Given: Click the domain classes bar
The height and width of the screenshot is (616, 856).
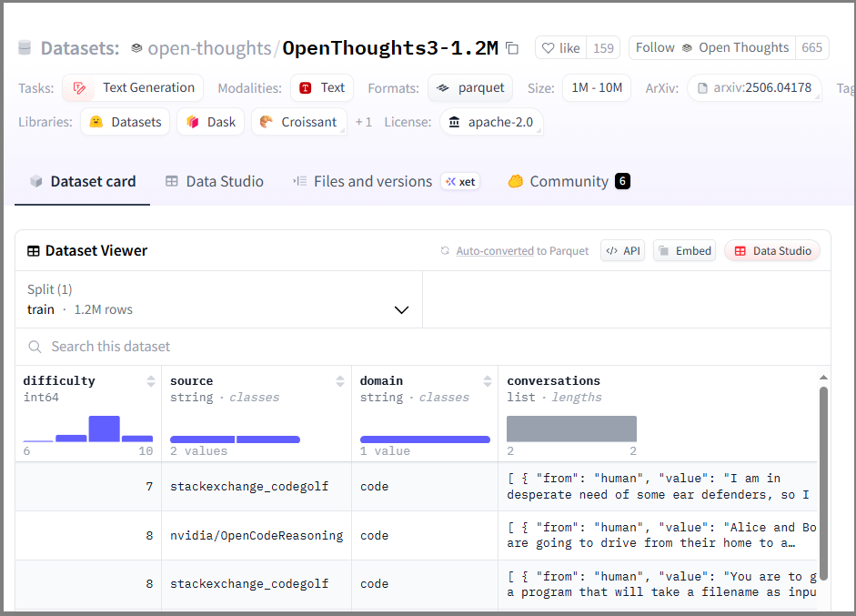Looking at the screenshot, I should point(425,439).
